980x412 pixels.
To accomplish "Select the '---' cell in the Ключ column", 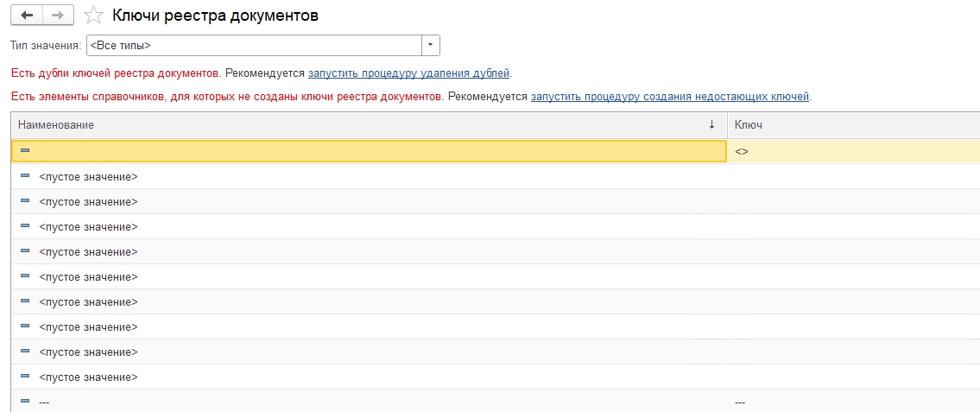I will 739,402.
